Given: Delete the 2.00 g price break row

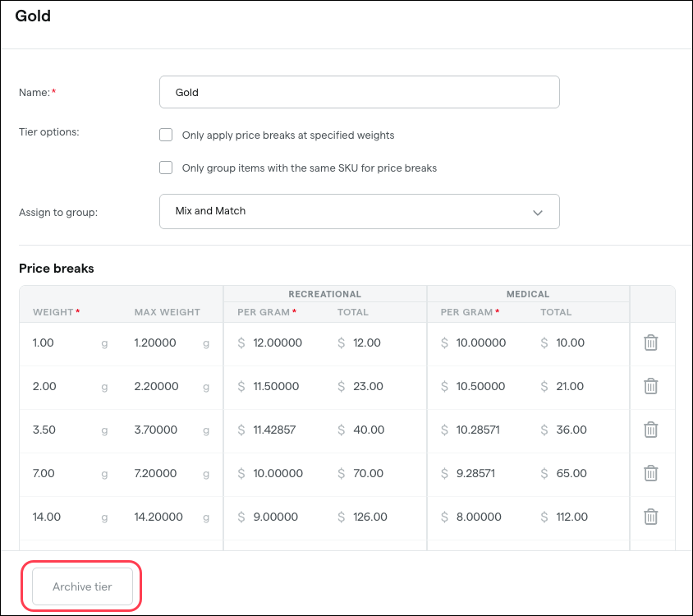Looking at the screenshot, I should coord(650,386).
